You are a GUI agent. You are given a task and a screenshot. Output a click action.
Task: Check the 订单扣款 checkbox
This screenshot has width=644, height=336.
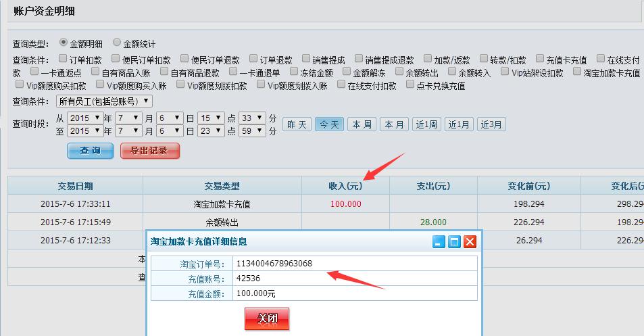pos(63,58)
